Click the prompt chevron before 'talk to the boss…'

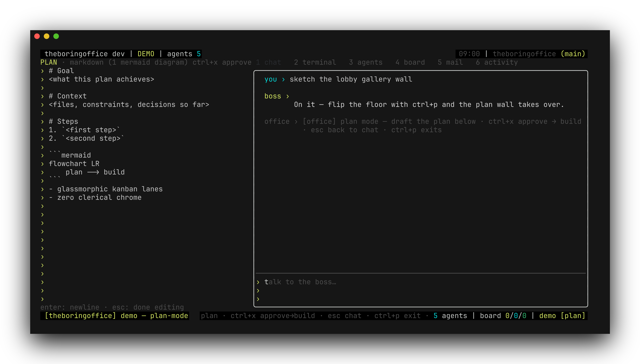258,282
